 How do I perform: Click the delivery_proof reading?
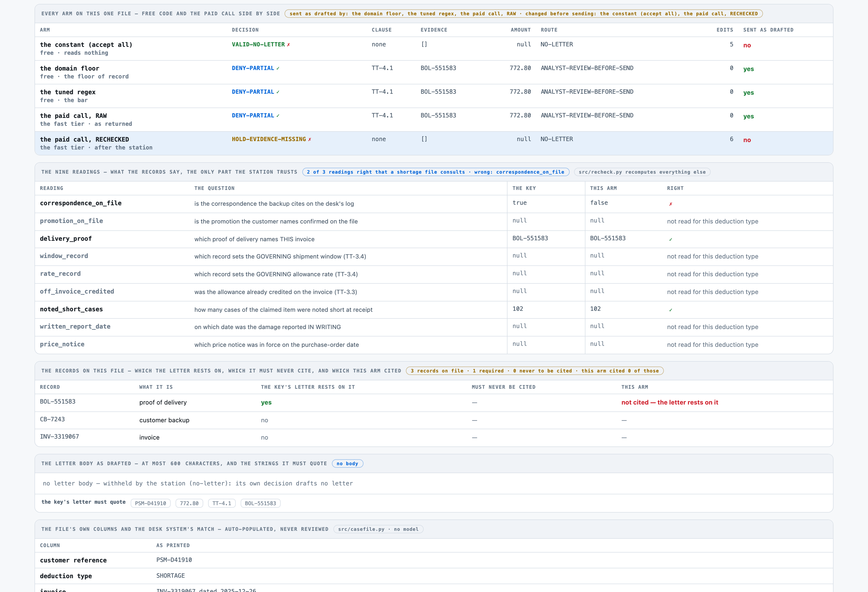[x=66, y=239]
